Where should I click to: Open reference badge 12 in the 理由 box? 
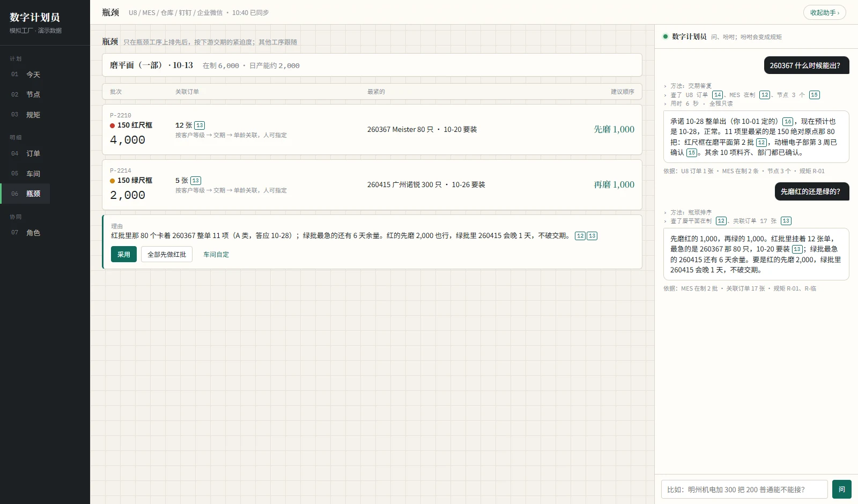[580, 236]
